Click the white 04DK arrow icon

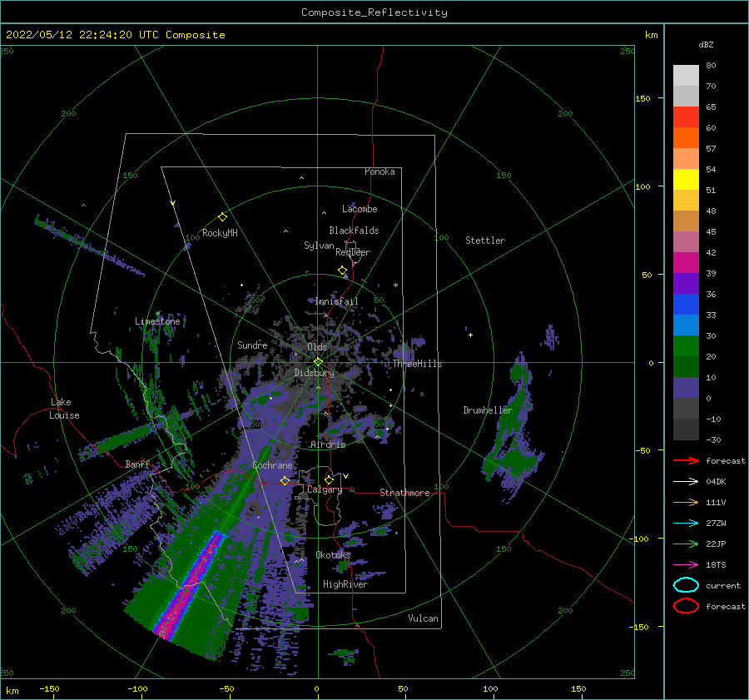pos(686,482)
